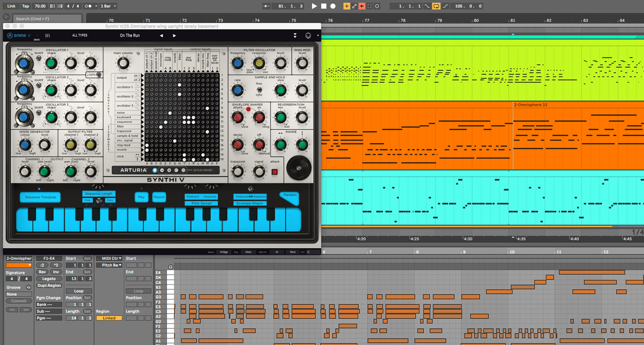Open the ALL TYPES preset filter
Viewport: 644px width, 345px height.
click(80, 35)
